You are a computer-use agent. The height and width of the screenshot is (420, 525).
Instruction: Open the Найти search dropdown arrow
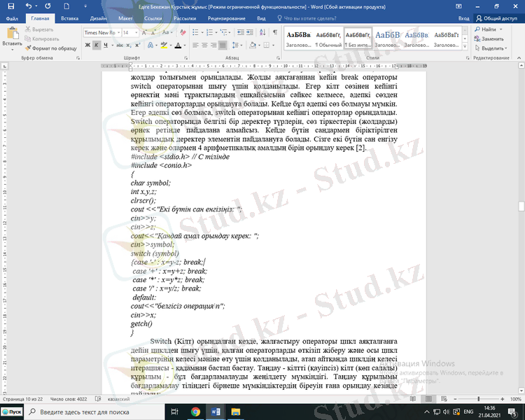(x=501, y=29)
